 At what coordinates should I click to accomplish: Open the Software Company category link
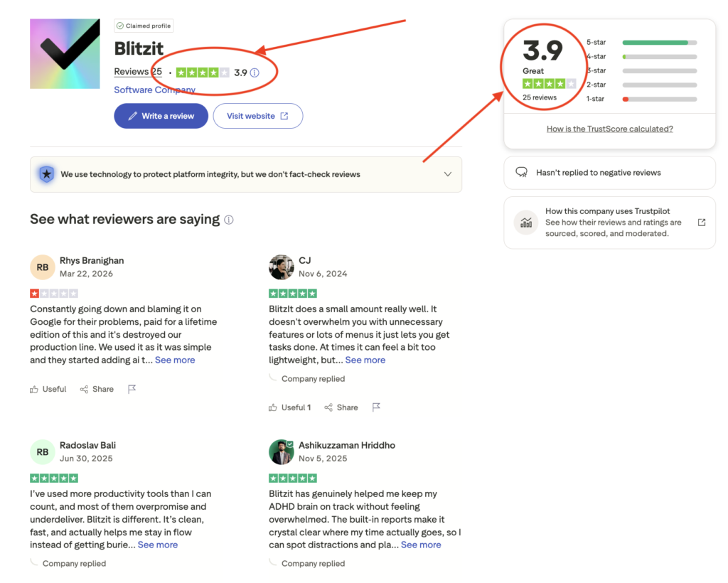click(154, 90)
